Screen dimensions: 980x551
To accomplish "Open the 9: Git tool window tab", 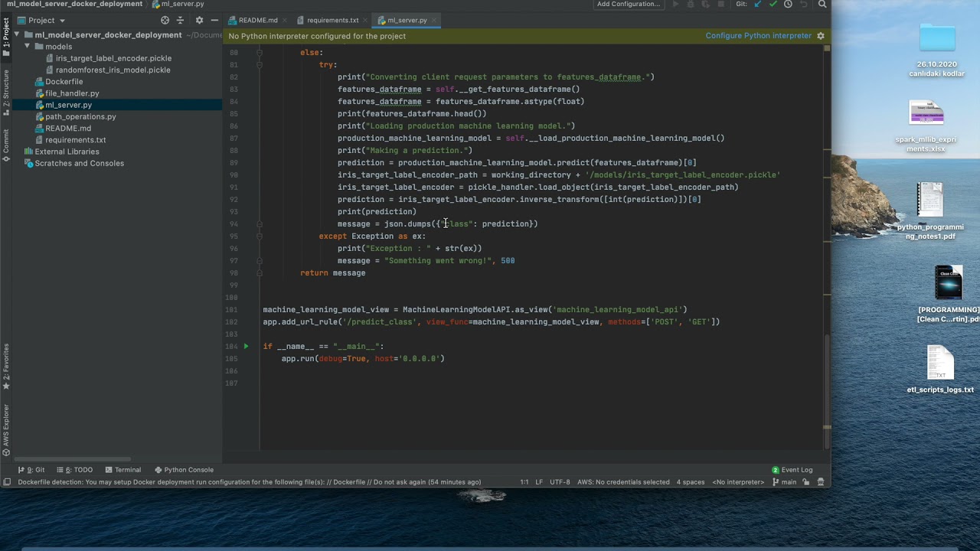I will pyautogui.click(x=31, y=470).
